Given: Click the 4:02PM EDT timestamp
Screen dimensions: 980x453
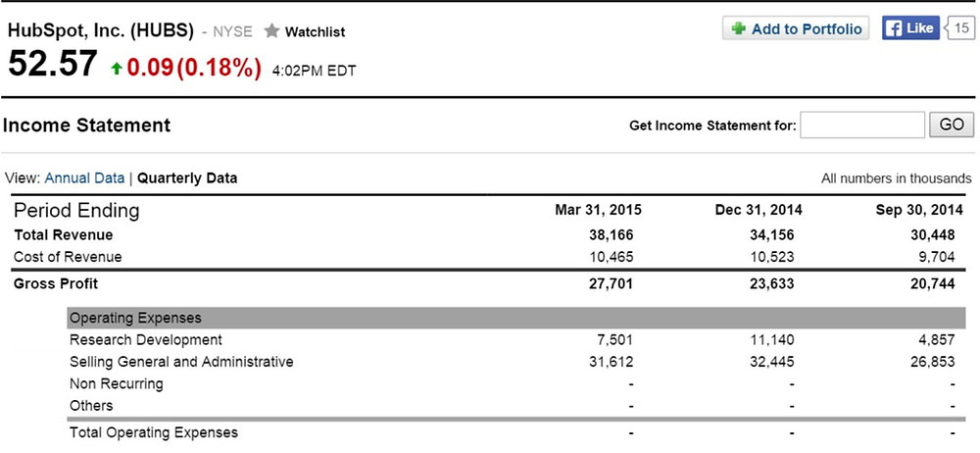Looking at the screenshot, I should point(314,71).
